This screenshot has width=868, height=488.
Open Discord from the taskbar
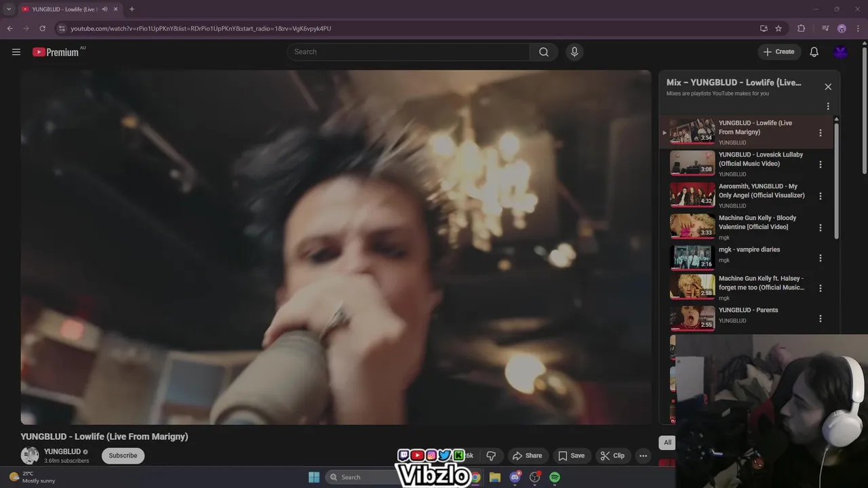pyautogui.click(x=515, y=477)
